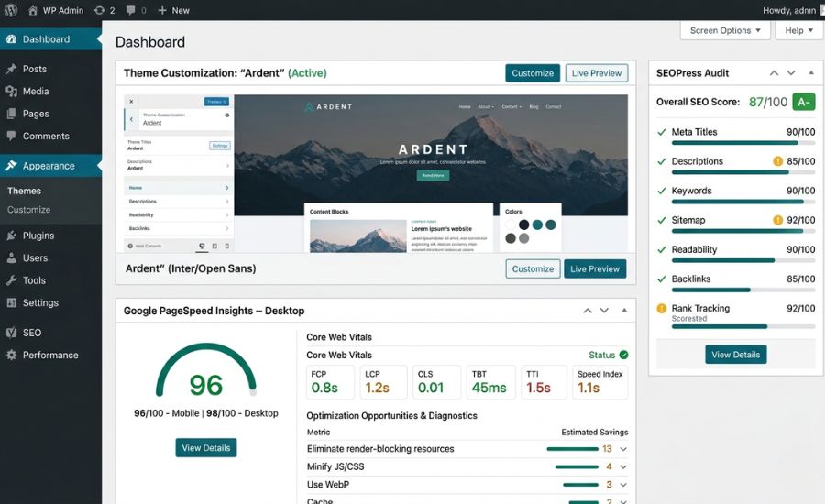Select Appearance in the sidebar menu
This screenshot has height=504, width=825.
coord(51,166)
